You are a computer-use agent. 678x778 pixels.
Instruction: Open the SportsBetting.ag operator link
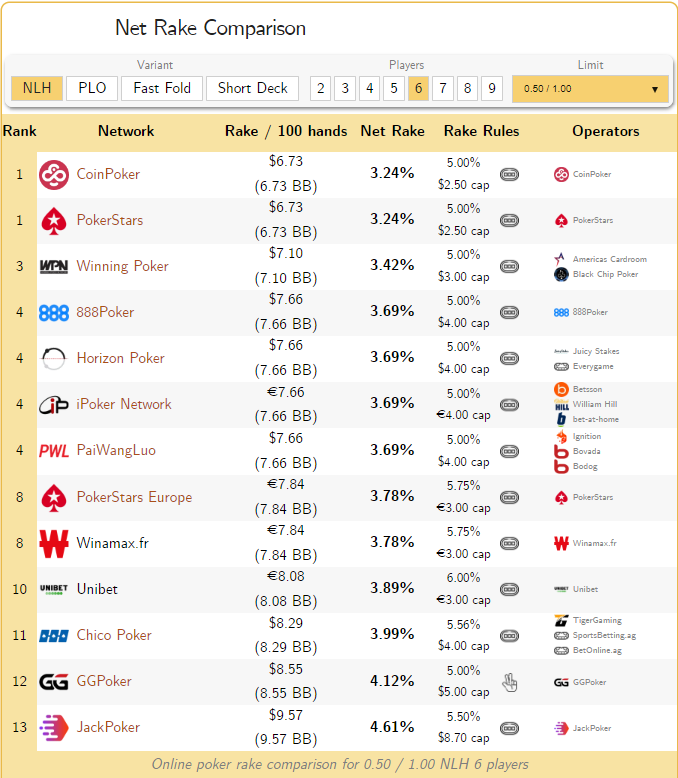pos(604,635)
